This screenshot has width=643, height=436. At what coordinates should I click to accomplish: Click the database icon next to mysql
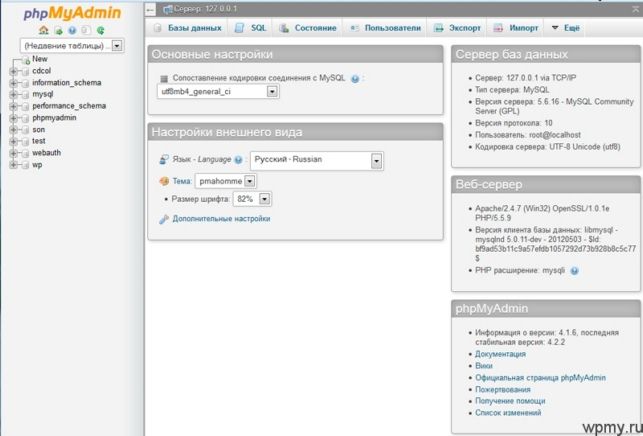(25, 95)
